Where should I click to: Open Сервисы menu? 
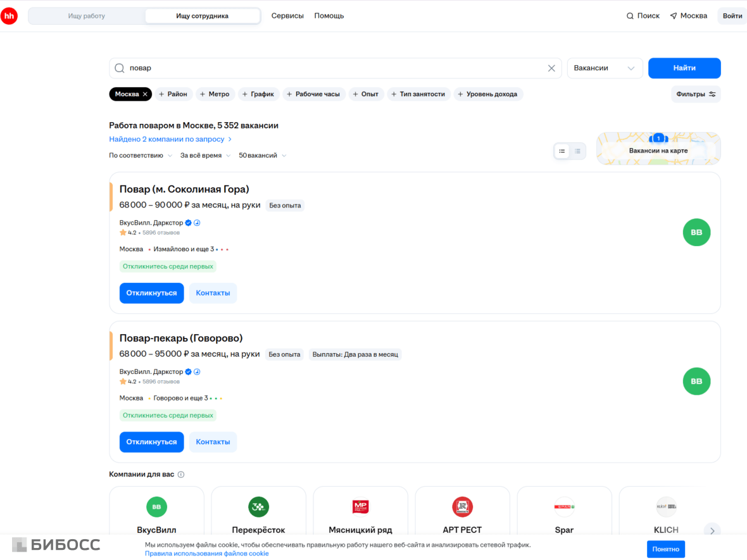click(x=287, y=16)
